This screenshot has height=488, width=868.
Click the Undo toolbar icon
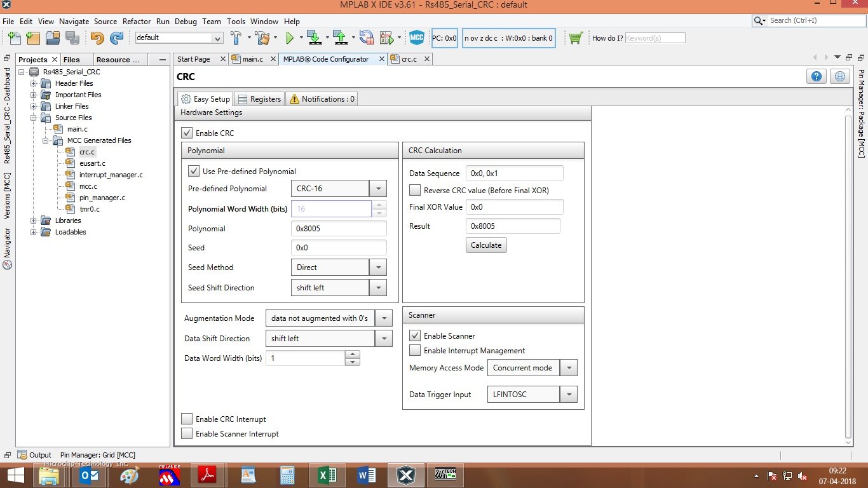point(97,37)
